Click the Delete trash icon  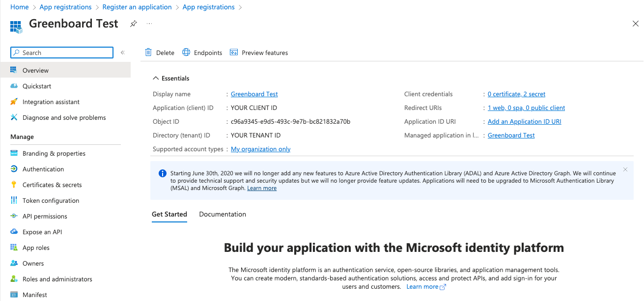pos(148,53)
